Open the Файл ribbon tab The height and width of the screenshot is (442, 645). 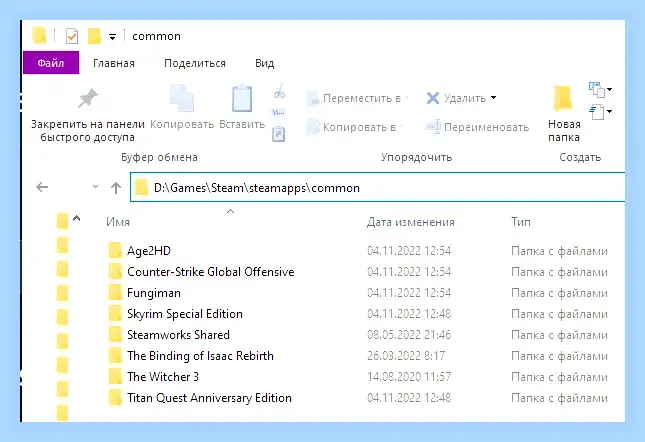pos(51,63)
